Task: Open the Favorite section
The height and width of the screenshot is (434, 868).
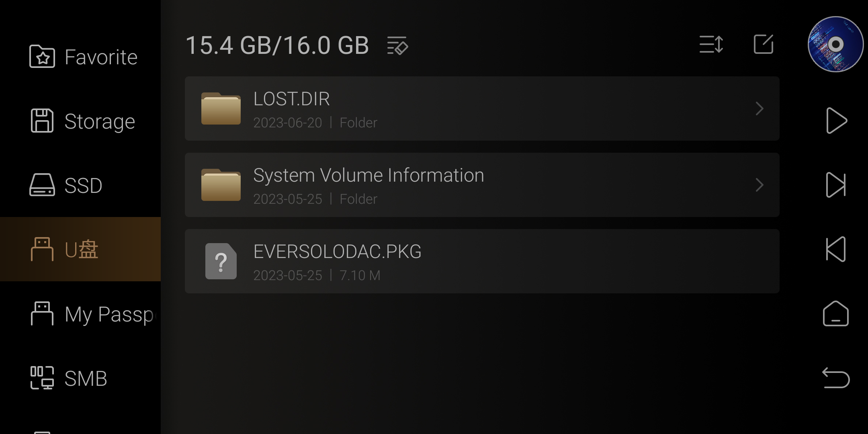Action: pyautogui.click(x=80, y=57)
